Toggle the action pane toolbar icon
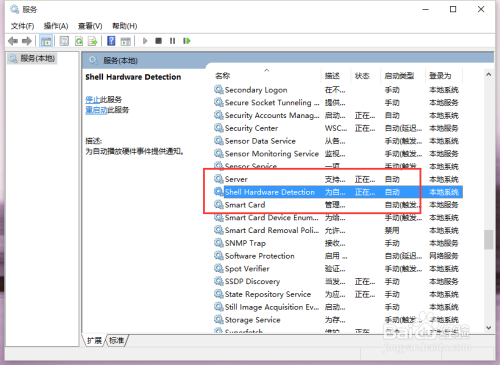The width and height of the screenshot is (500, 365). (x=125, y=41)
